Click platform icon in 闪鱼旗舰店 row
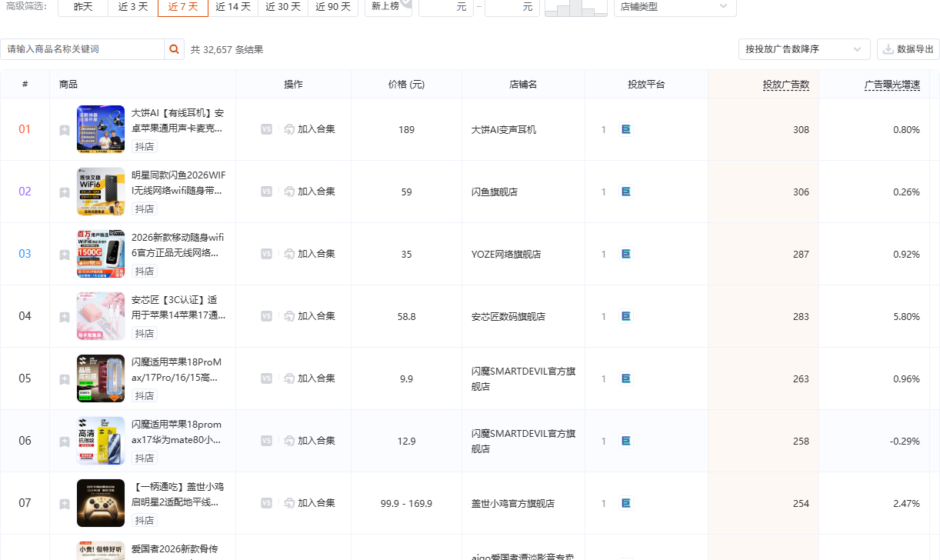940x560 pixels. coord(626,192)
